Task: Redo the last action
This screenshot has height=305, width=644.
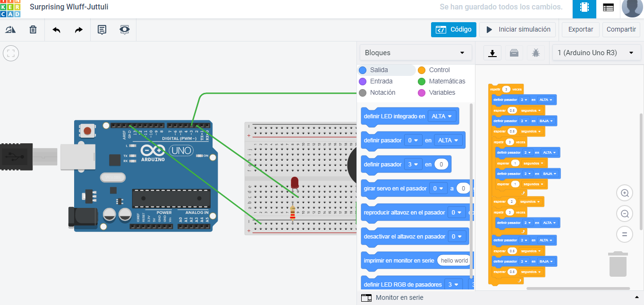Action: click(x=79, y=30)
